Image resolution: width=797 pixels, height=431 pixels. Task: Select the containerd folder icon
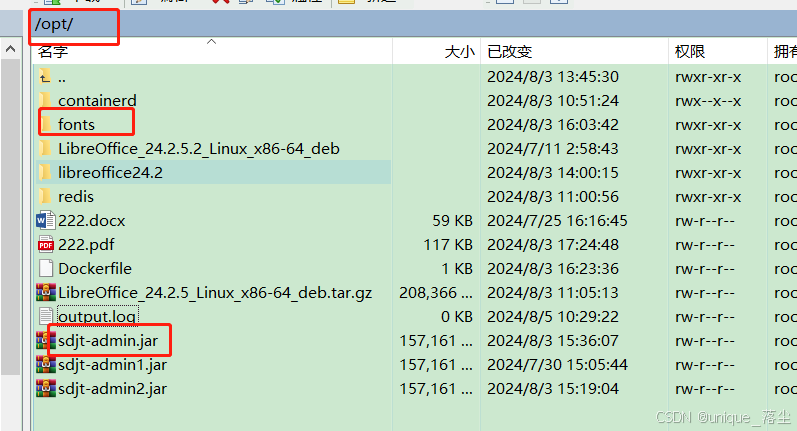[x=45, y=100]
